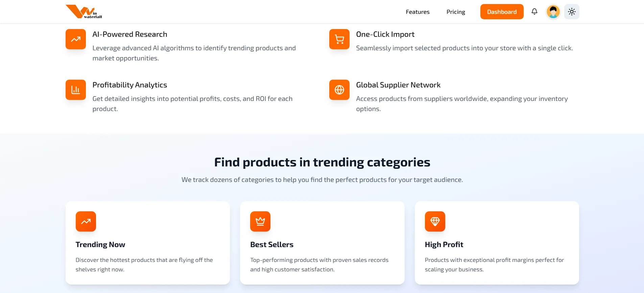The width and height of the screenshot is (644, 293).
Task: Click the Global Supplier Network heading
Action: click(x=398, y=85)
